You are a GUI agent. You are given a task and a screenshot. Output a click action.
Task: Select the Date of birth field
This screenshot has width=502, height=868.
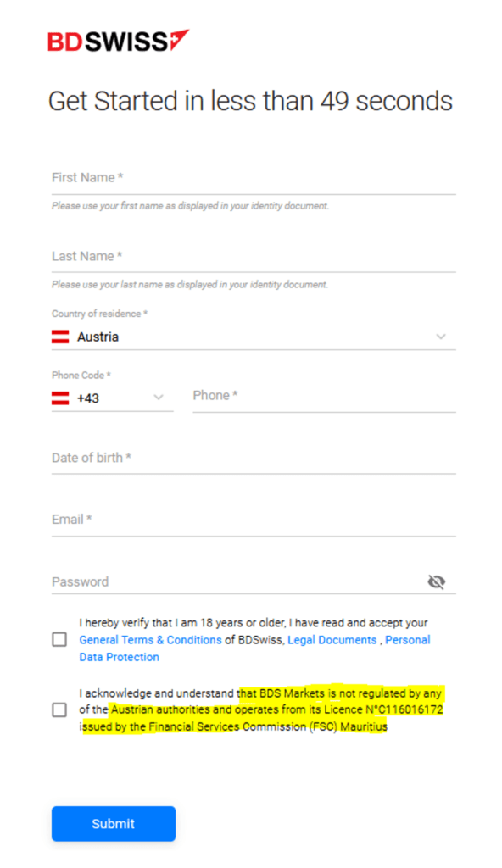point(254,459)
